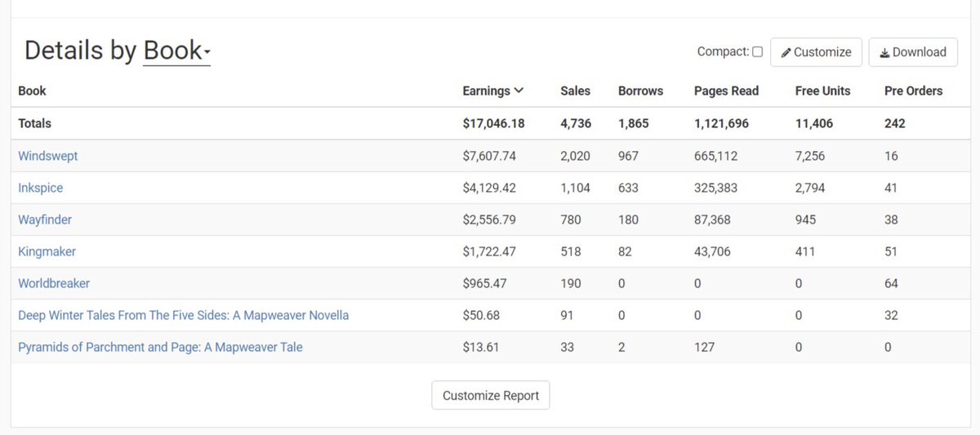This screenshot has width=980, height=435.
Task: Select the $50.68 earnings cell
Action: click(481, 315)
